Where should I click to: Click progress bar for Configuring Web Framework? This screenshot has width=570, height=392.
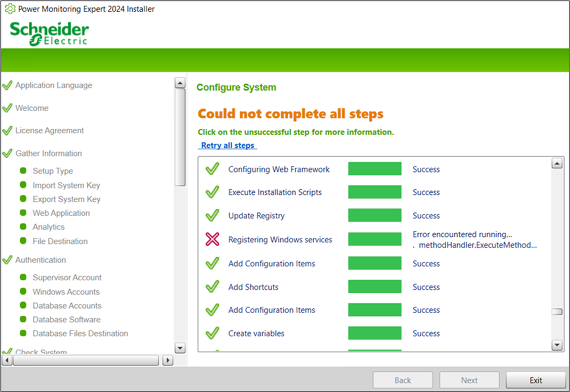[374, 169]
